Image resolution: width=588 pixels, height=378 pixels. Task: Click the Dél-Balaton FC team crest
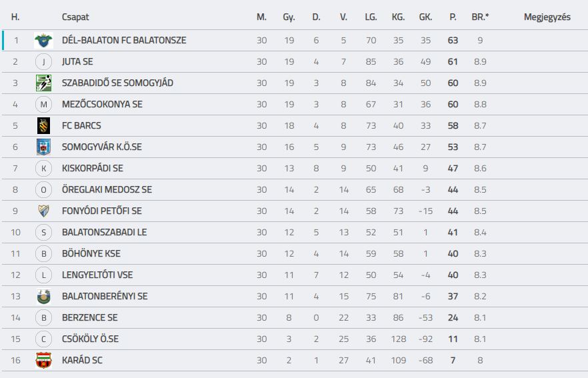43,40
